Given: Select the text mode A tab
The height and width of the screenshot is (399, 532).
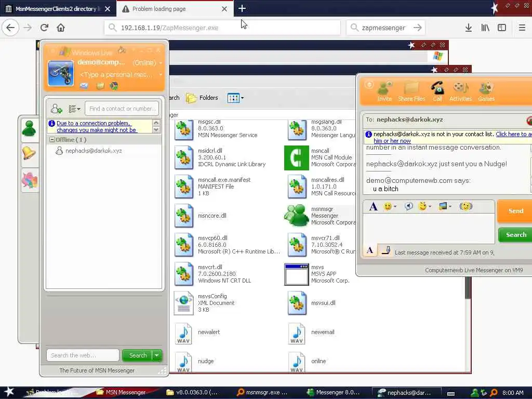Looking at the screenshot, I should click(370, 251).
